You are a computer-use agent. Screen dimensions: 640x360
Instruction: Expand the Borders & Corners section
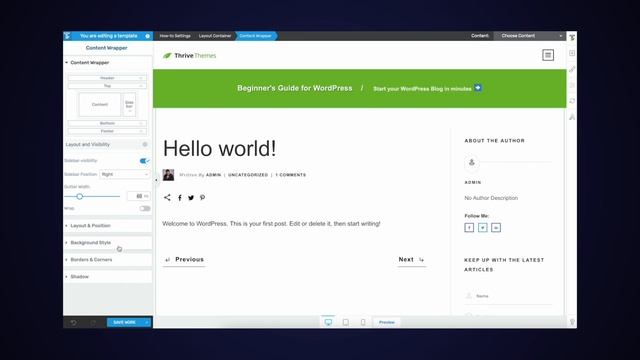(x=108, y=260)
